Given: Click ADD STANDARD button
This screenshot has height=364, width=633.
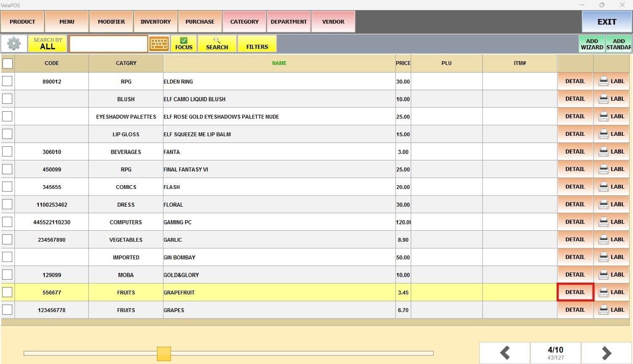Looking at the screenshot, I should pyautogui.click(x=619, y=44).
